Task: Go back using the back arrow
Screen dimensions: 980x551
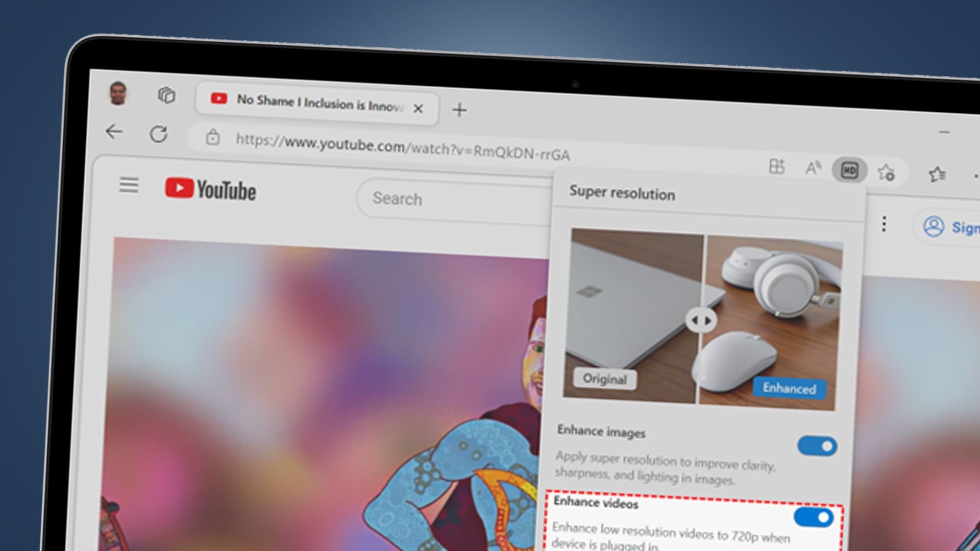Action: (x=114, y=132)
